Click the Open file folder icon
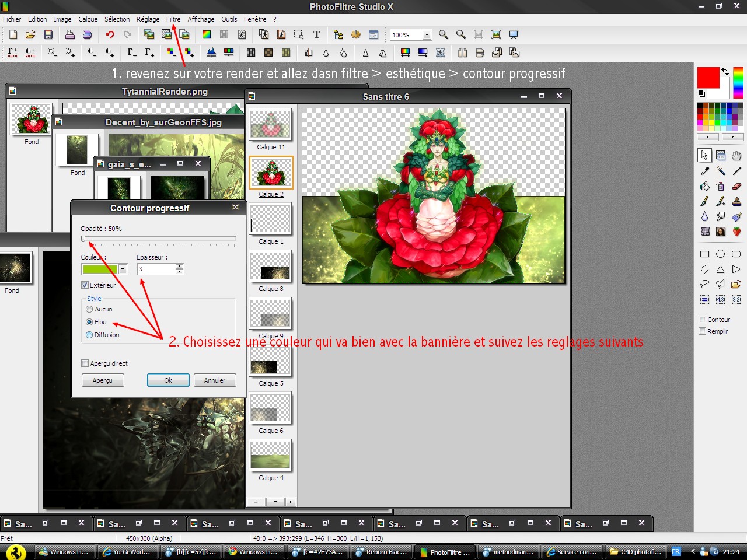 click(x=30, y=35)
